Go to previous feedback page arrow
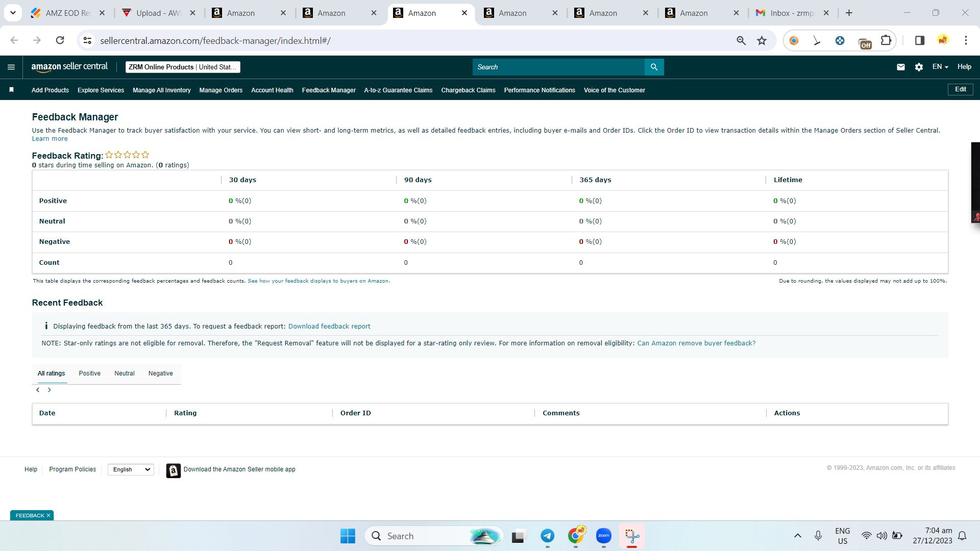The image size is (980, 551). pyautogui.click(x=38, y=390)
